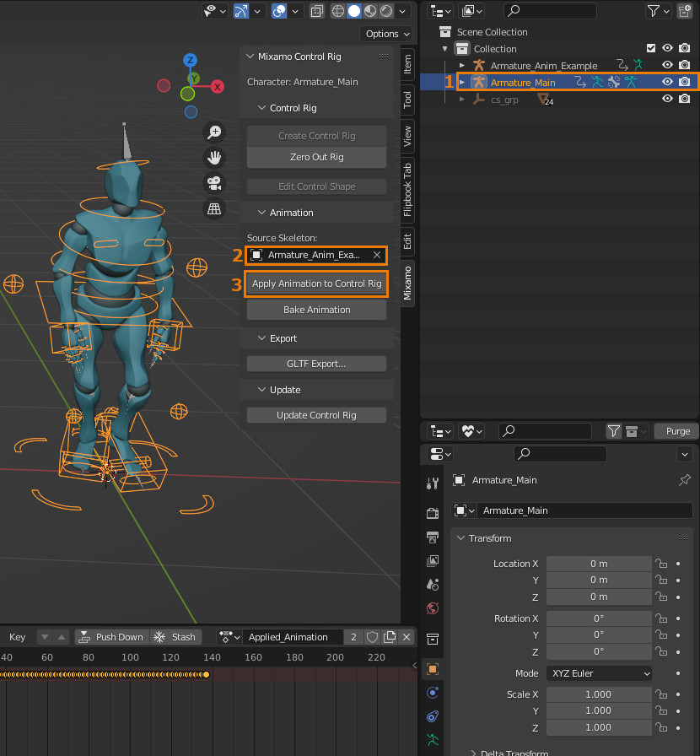Open the Rotation Mode dropdown showing XYZ Euler
The width and height of the screenshot is (700, 756).
click(599, 673)
